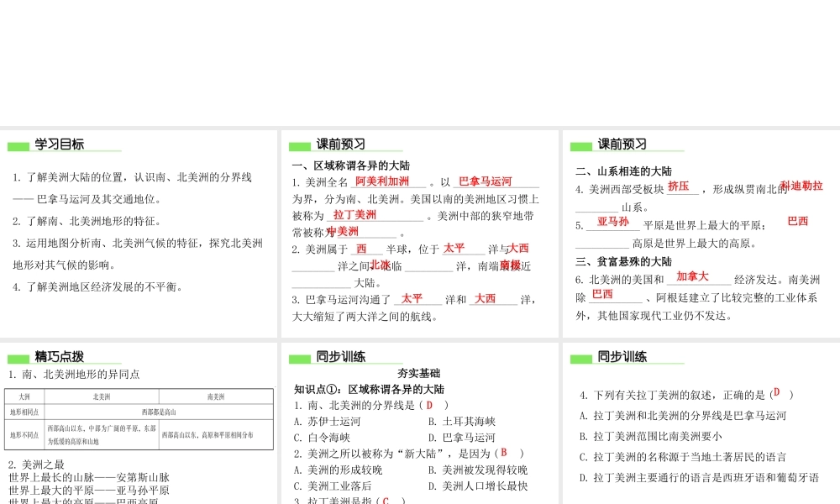Click option C. 拉丁美洲的名称源于当地土著居民的语言
Image resolution: width=840 pixels, height=504 pixels.
683,457
